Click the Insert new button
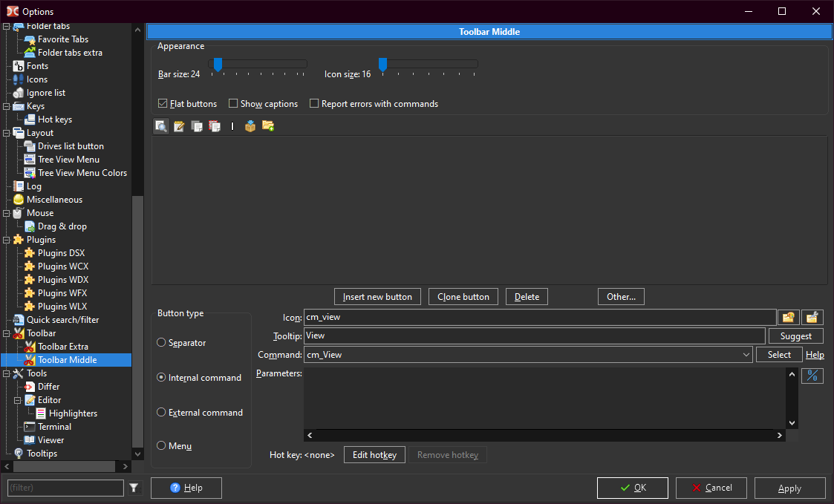Screen dimensions: 834x504 click(x=377, y=297)
